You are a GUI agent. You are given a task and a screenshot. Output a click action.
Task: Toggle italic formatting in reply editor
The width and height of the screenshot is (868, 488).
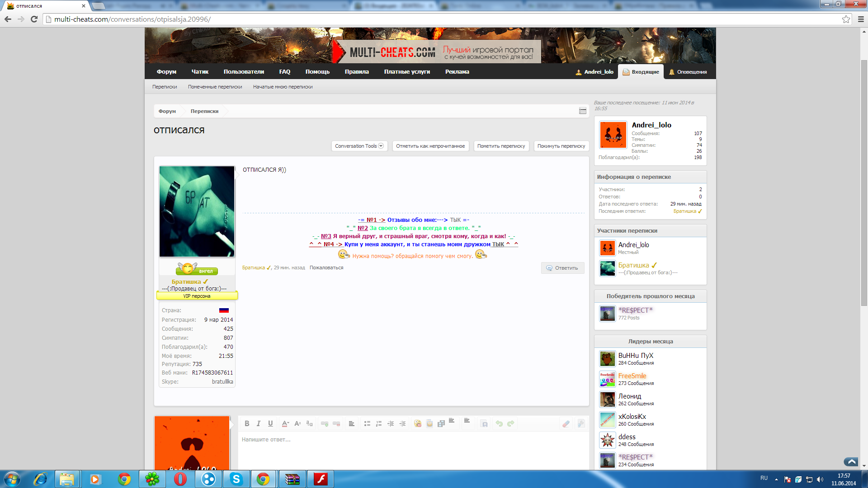coord(259,423)
